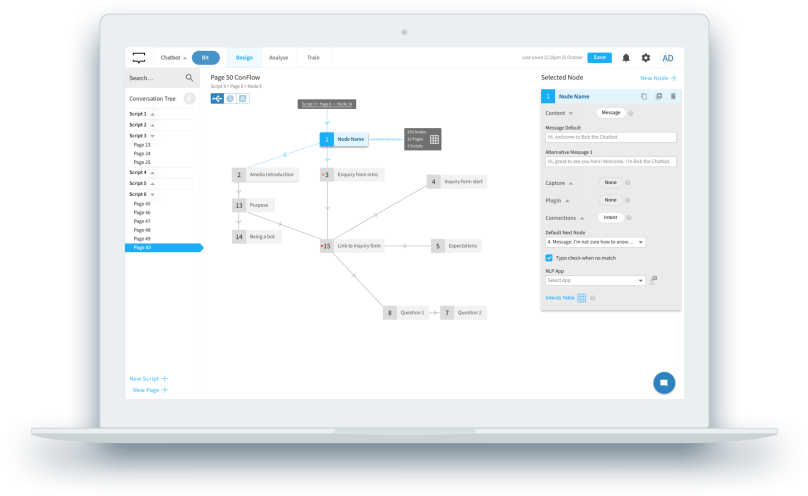Open the Default Next Node dropdown
Image resolution: width=808 pixels, height=496 pixels.
(x=595, y=242)
